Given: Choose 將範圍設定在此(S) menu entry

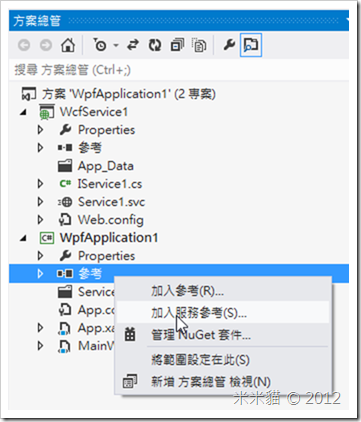Looking at the screenshot, I should (x=223, y=360).
